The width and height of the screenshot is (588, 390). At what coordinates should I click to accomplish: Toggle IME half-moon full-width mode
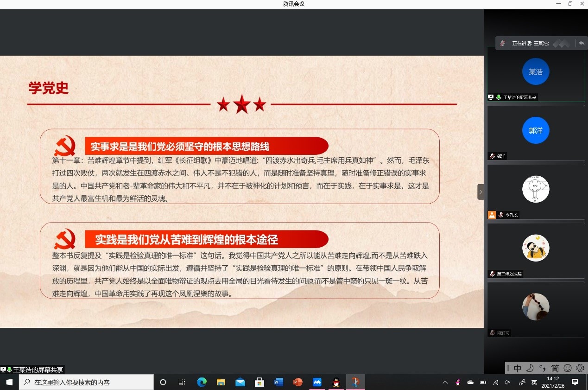click(530, 368)
